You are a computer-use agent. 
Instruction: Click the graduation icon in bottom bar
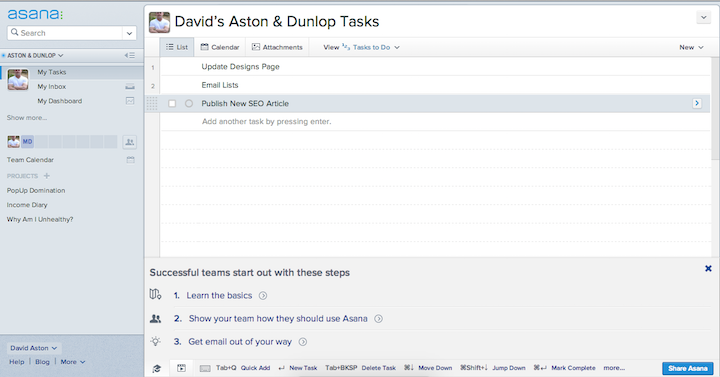point(157,368)
